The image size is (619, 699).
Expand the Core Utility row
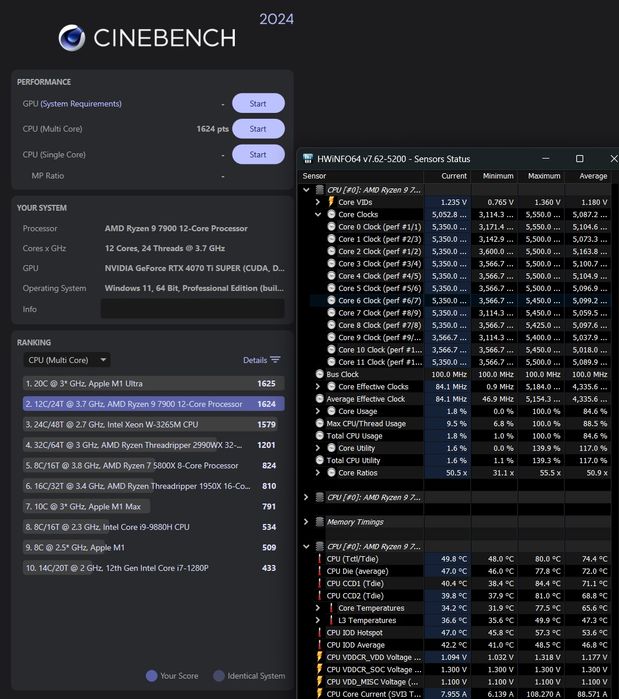pos(318,448)
